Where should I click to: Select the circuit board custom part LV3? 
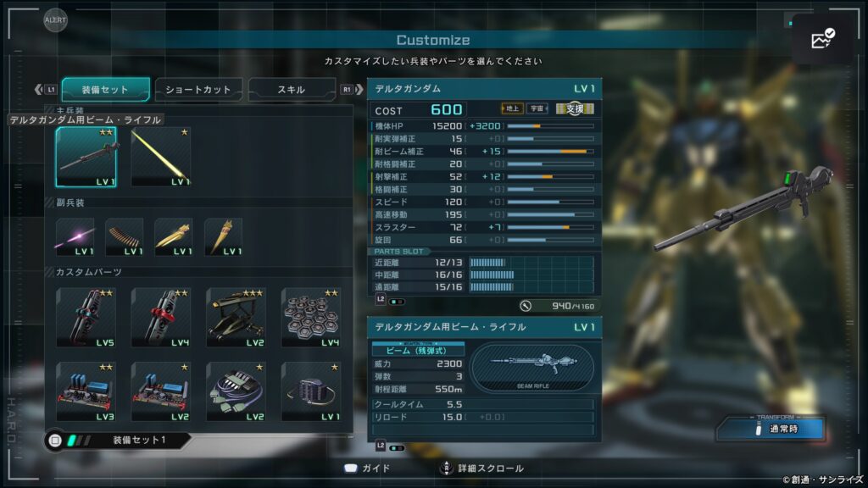coord(86,391)
